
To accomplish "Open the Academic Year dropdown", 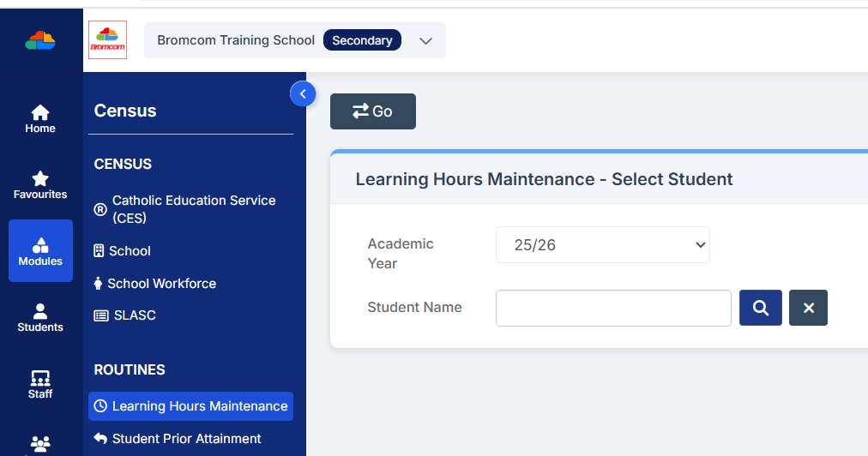I will point(602,245).
